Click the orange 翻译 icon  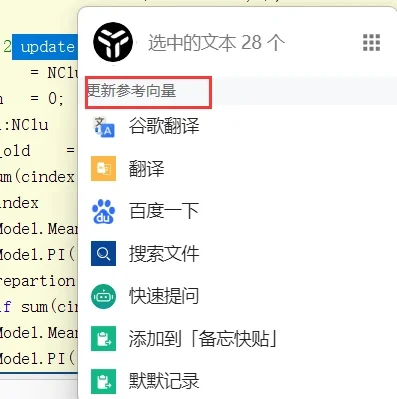point(104,168)
